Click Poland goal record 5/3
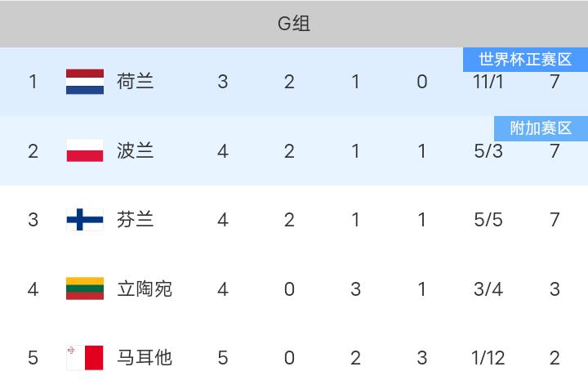588x389 pixels. (488, 151)
